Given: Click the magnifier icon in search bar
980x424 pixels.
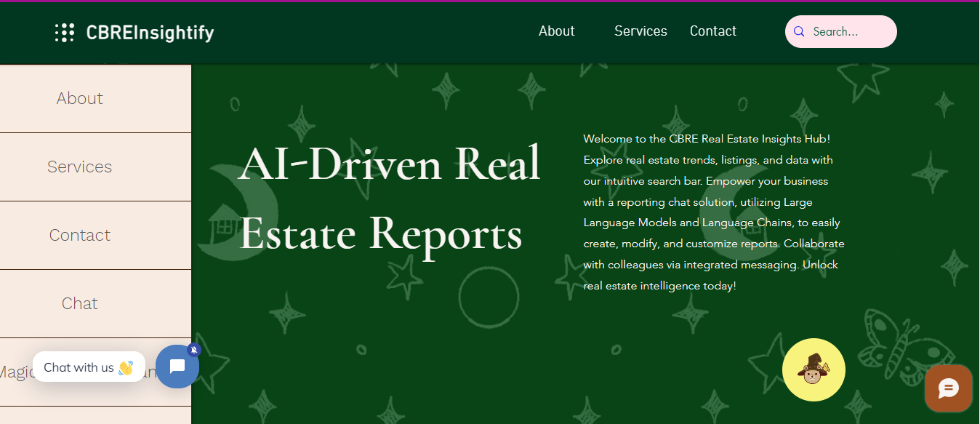Looking at the screenshot, I should tap(799, 32).
